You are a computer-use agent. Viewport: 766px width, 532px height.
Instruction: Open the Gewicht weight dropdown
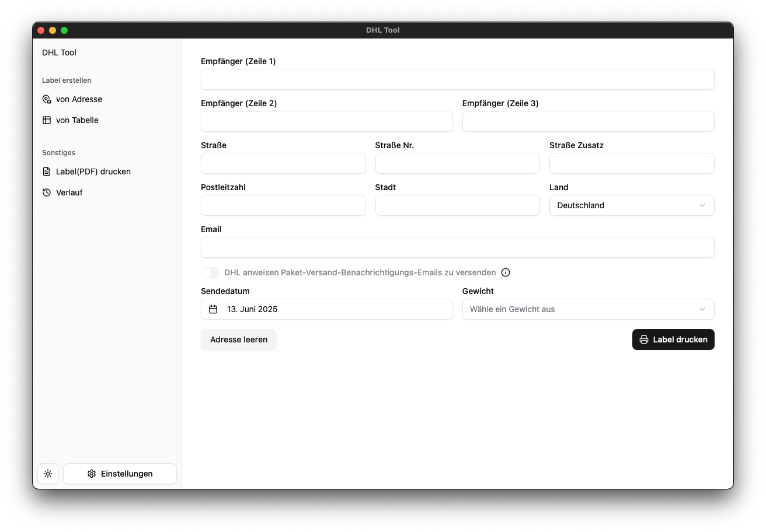pos(589,309)
